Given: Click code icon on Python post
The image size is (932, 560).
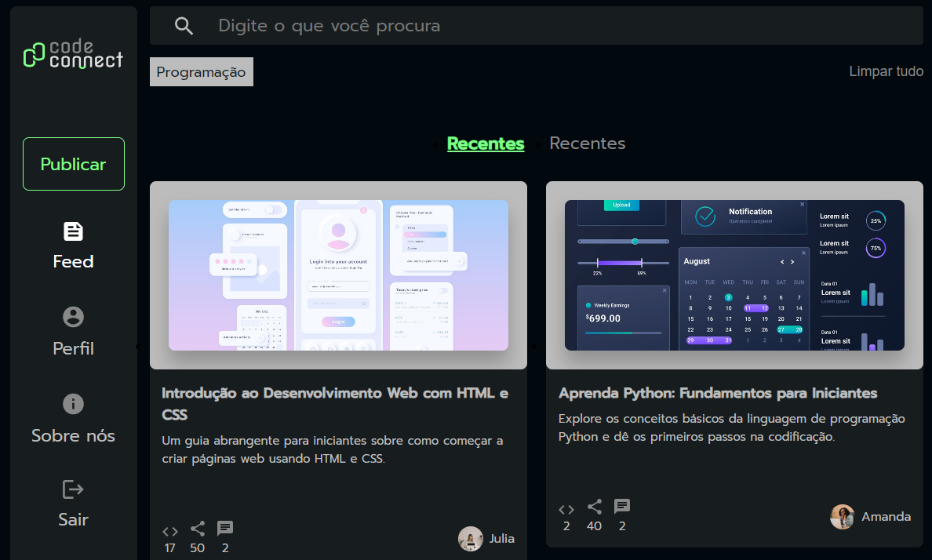Looking at the screenshot, I should 566,510.
